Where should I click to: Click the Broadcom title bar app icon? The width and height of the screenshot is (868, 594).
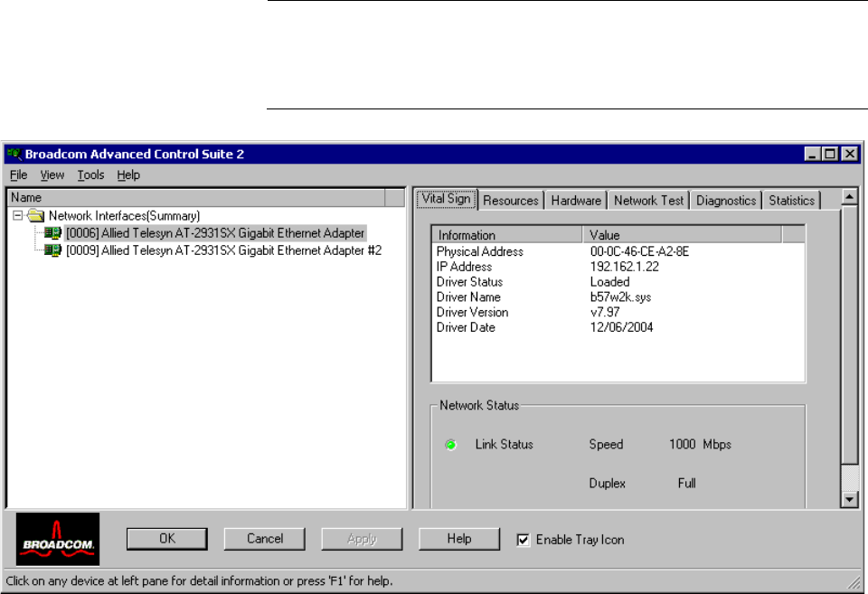tap(14, 154)
